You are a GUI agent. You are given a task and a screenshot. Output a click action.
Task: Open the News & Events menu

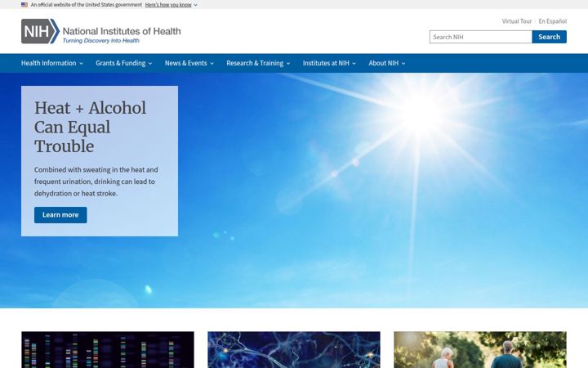[x=189, y=63]
